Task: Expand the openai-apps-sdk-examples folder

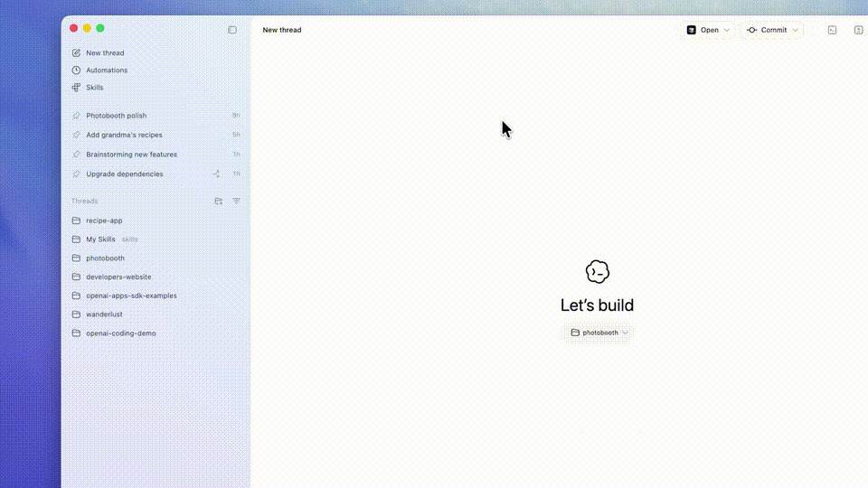Action: pyautogui.click(x=131, y=296)
